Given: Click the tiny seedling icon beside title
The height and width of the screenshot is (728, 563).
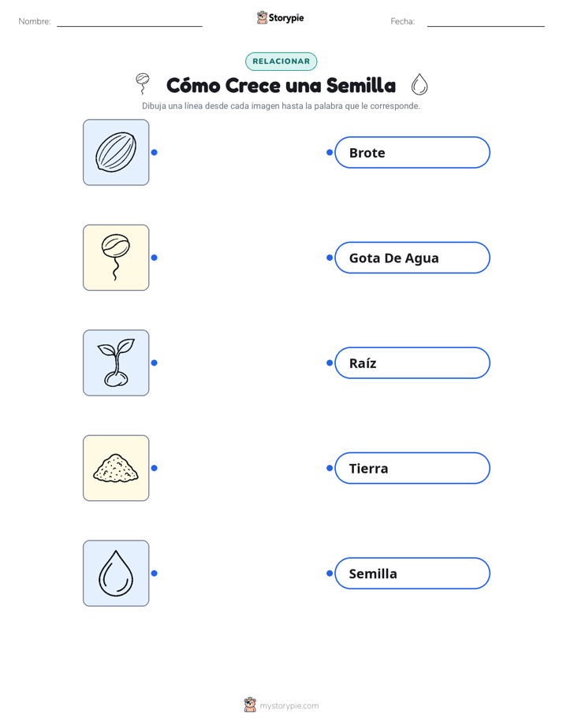Looking at the screenshot, I should pos(142,84).
